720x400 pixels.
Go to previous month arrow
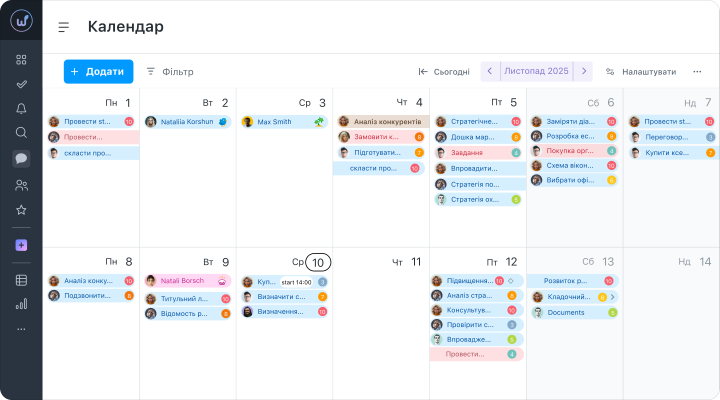coord(490,71)
